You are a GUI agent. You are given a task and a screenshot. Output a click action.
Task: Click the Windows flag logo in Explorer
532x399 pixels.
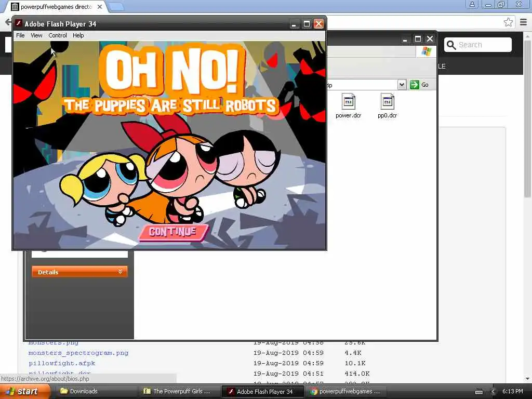click(426, 51)
